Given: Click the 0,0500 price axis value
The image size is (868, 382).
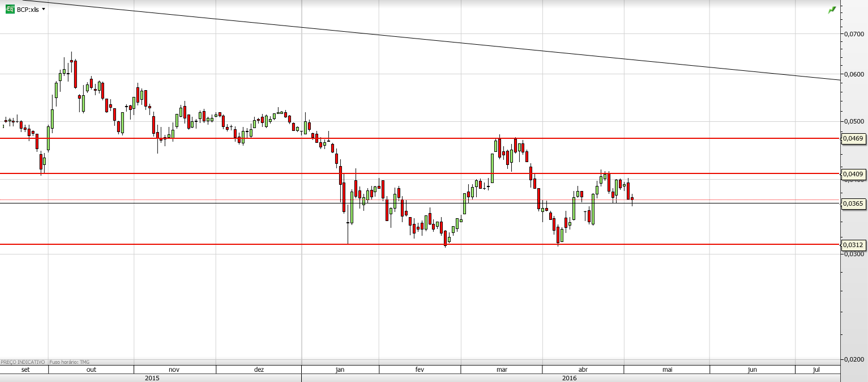Looking at the screenshot, I should pos(854,122).
